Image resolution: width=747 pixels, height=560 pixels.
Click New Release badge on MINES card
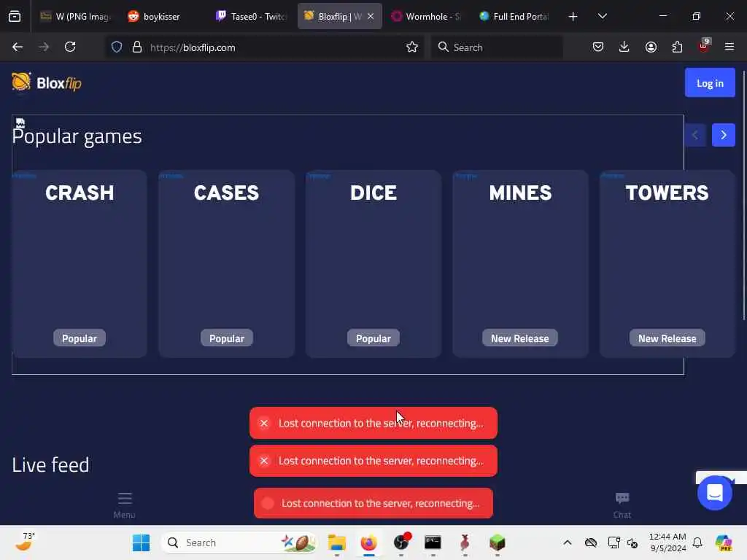519,338
